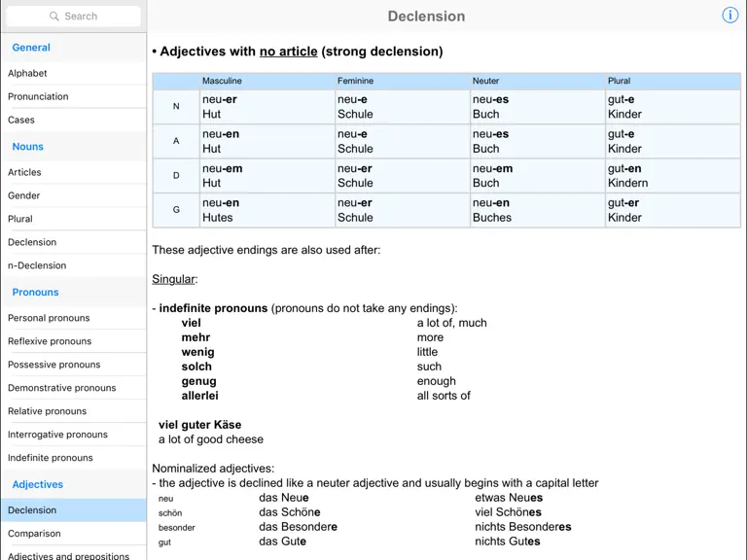747x560 pixels.
Task: Go to Demonstrative pronouns
Action: click(73, 388)
